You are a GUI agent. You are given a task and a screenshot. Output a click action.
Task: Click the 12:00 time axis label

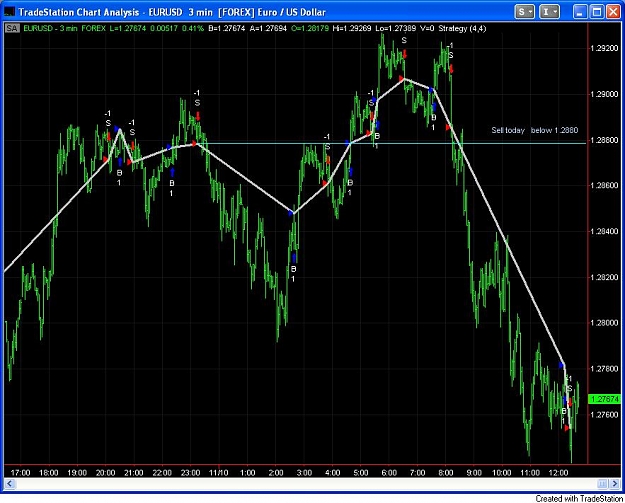pyautogui.click(x=558, y=473)
